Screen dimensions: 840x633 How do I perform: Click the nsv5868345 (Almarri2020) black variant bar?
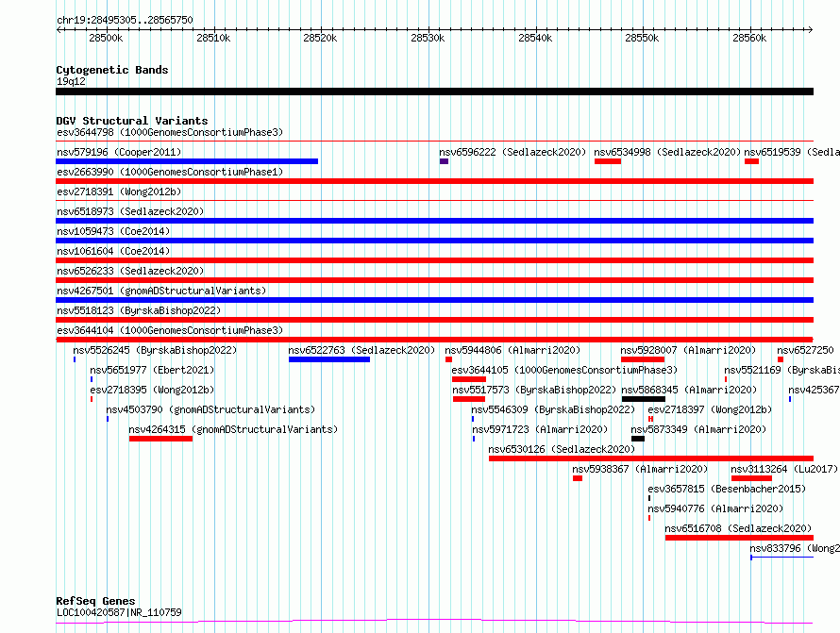(x=644, y=399)
